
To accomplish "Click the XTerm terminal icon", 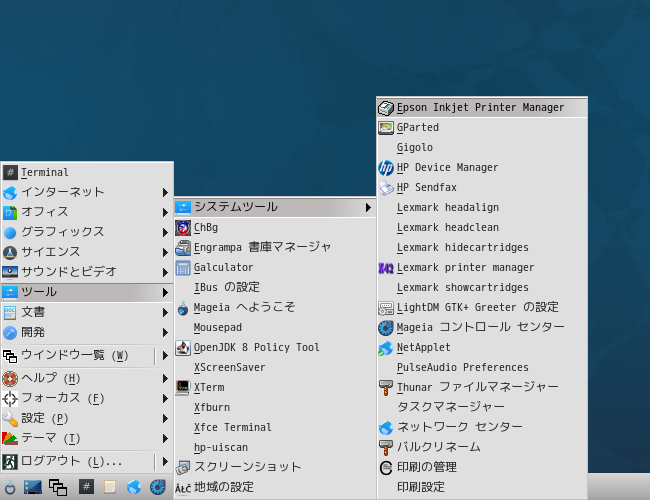I will click(x=183, y=388).
